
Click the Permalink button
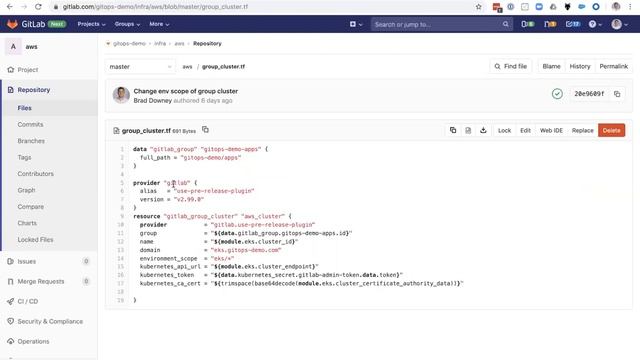pyautogui.click(x=613, y=66)
